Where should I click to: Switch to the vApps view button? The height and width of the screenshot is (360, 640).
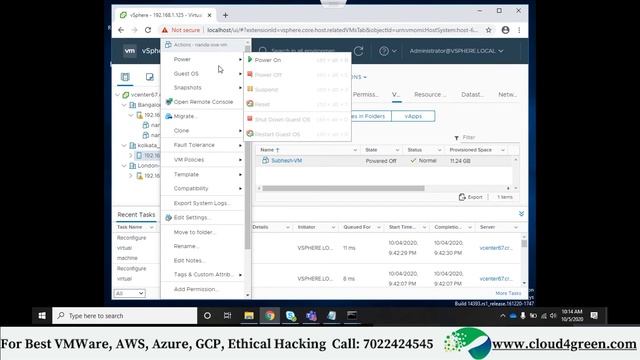pyautogui.click(x=413, y=116)
